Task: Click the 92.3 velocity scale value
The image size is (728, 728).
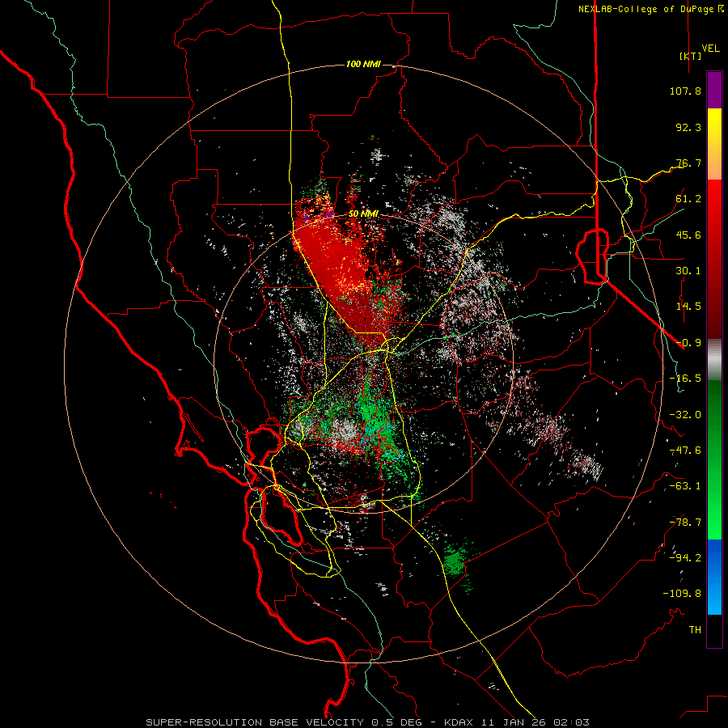Action: click(x=688, y=127)
